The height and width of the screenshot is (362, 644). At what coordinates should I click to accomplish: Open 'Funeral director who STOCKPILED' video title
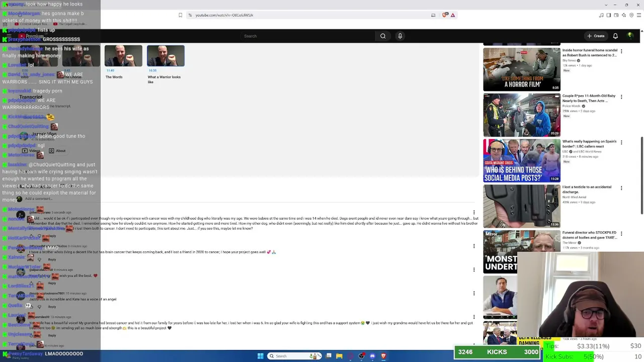(x=590, y=235)
